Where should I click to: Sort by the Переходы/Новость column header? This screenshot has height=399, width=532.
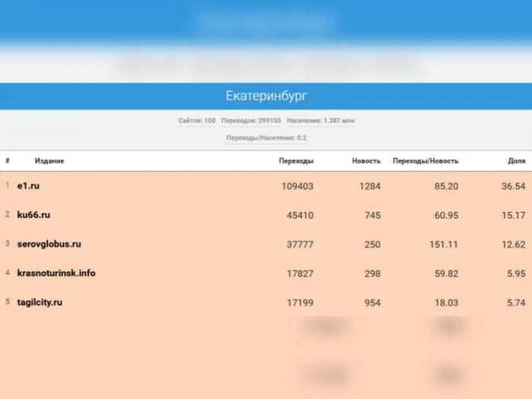[x=425, y=161]
